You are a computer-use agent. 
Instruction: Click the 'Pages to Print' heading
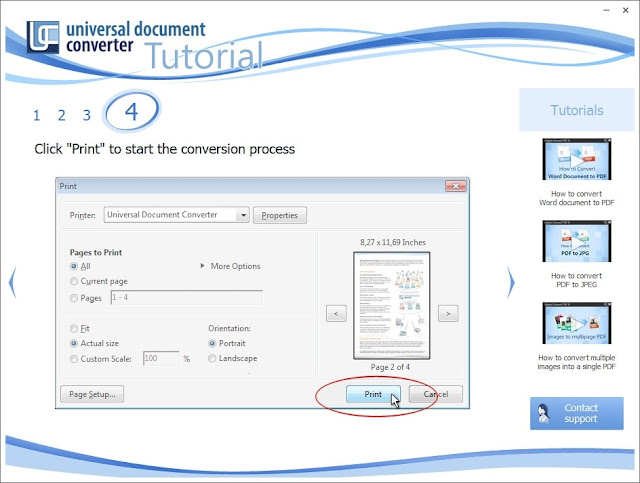tap(96, 252)
